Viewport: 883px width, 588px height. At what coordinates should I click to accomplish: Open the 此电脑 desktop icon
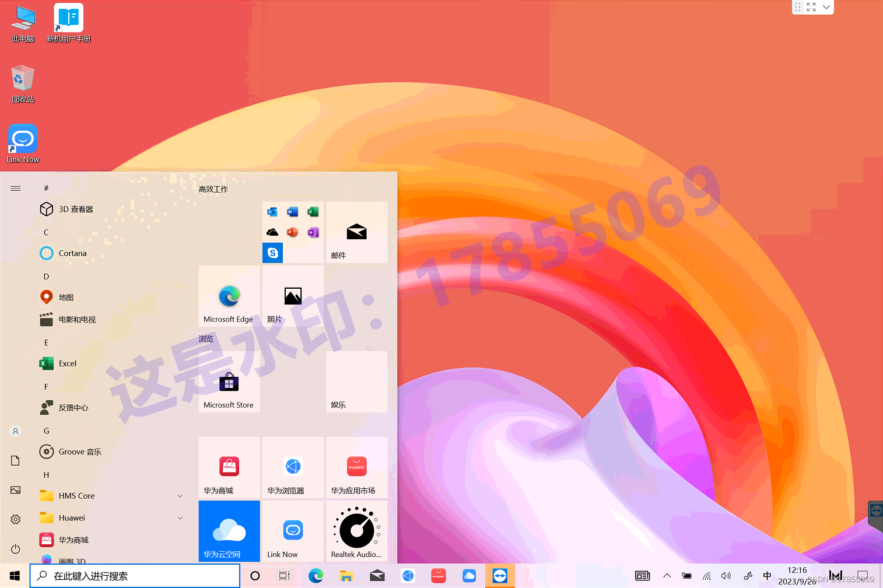pyautogui.click(x=23, y=24)
